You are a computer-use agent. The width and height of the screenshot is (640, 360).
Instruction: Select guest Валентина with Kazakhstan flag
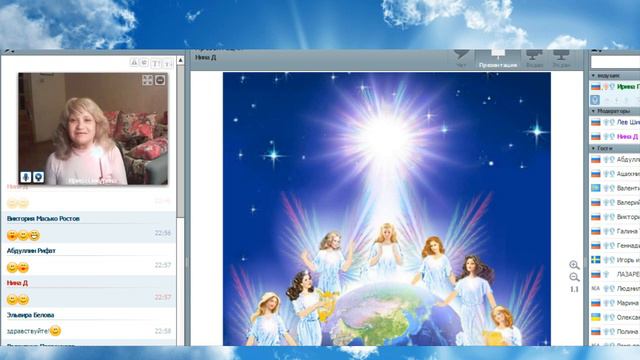pyautogui.click(x=615, y=188)
